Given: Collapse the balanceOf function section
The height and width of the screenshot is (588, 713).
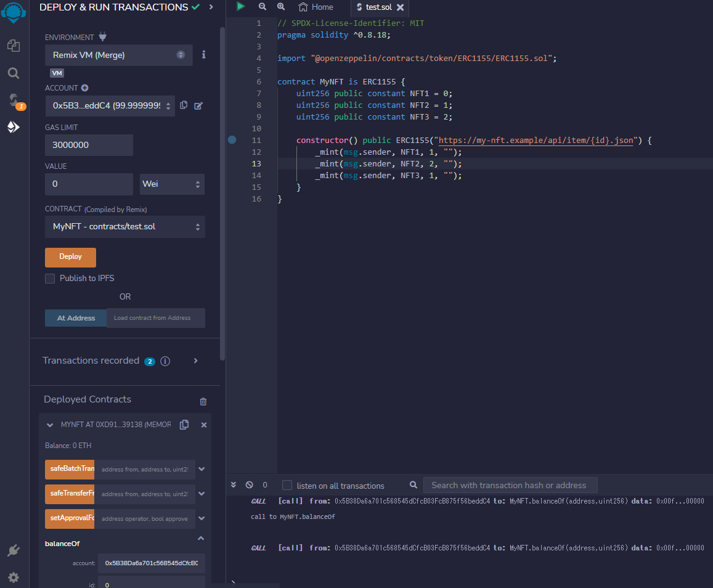Looking at the screenshot, I should (201, 538).
